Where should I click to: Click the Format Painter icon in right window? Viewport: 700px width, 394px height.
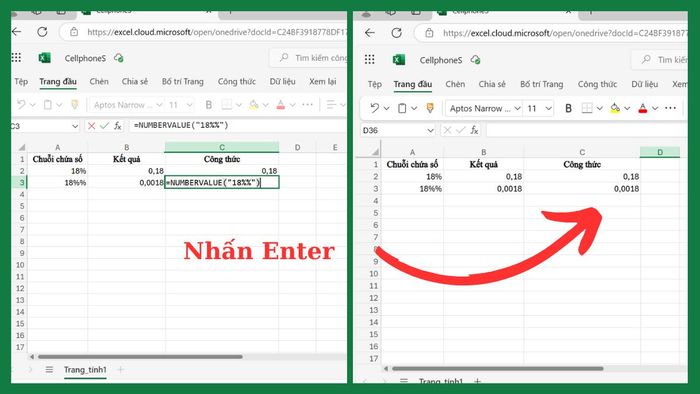(x=430, y=108)
